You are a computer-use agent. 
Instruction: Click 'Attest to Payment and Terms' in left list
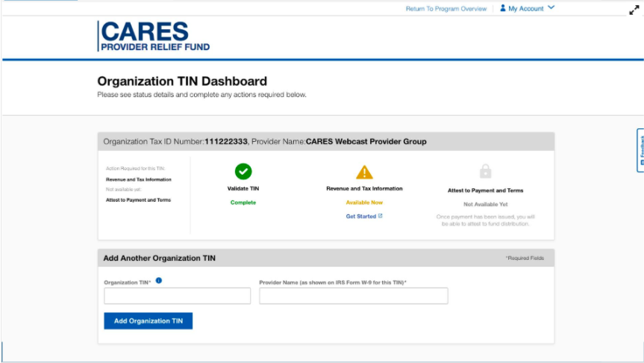tap(138, 199)
